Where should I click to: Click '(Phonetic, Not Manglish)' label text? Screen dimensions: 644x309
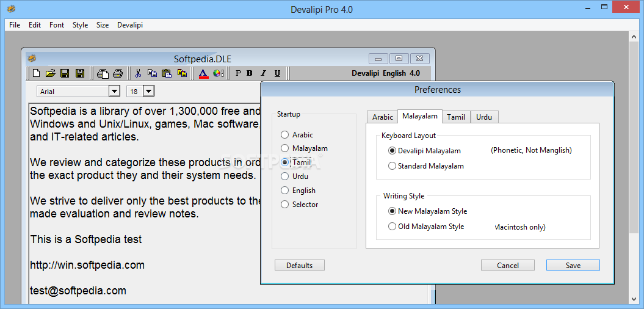(531, 150)
